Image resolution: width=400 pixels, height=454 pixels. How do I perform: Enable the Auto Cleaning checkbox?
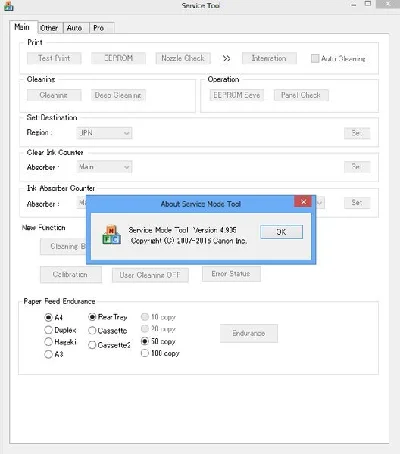[x=315, y=59]
